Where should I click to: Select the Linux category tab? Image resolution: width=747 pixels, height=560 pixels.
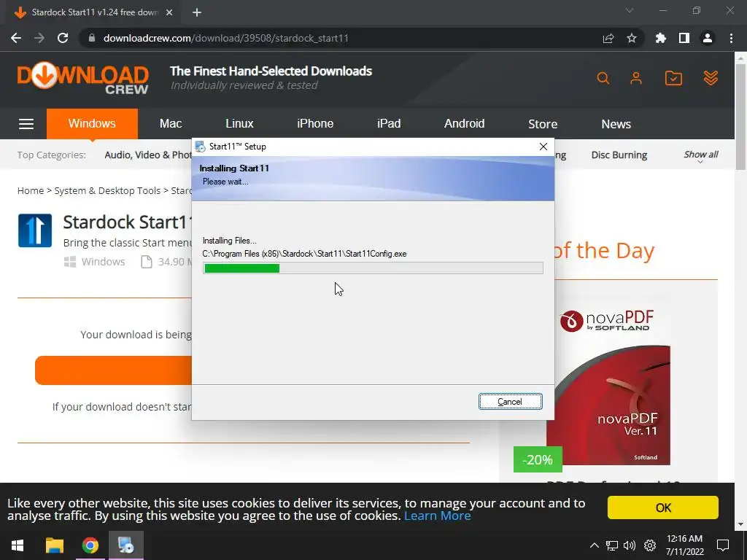click(239, 124)
